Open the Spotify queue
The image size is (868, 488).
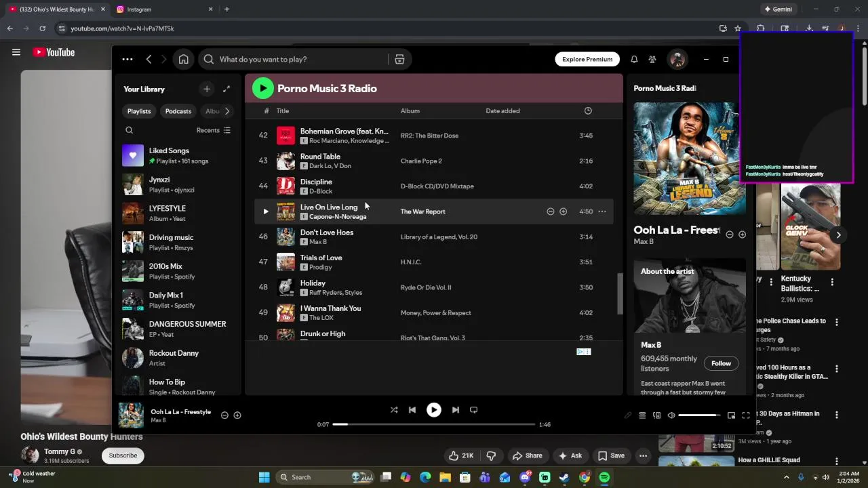pos(642,415)
